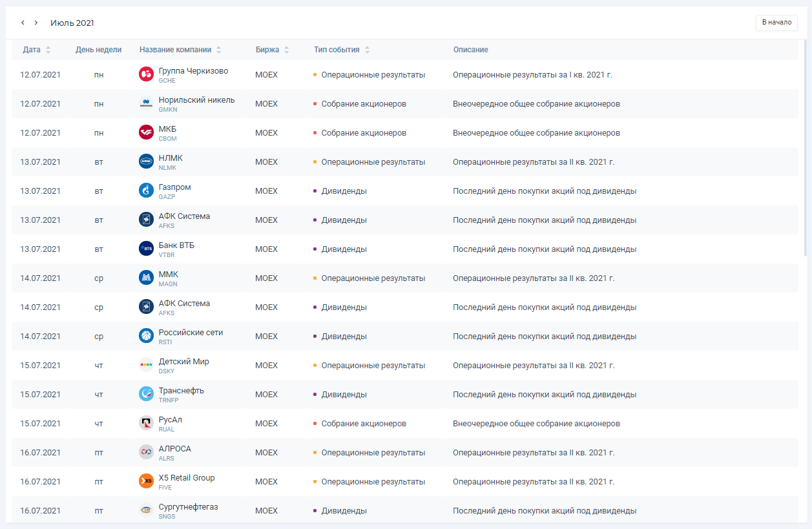Click MOEX in X5 Retail Group row
The image size is (812, 529).
266,481
